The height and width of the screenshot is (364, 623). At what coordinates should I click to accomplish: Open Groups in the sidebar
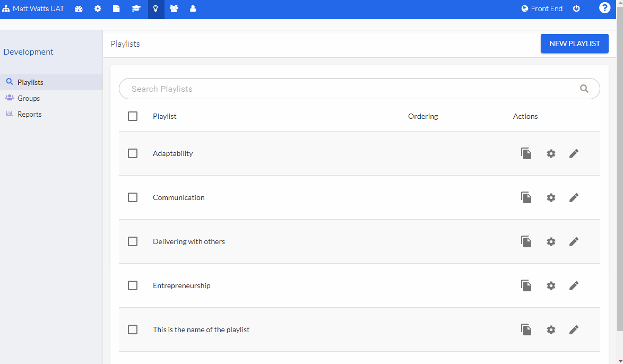coord(29,98)
